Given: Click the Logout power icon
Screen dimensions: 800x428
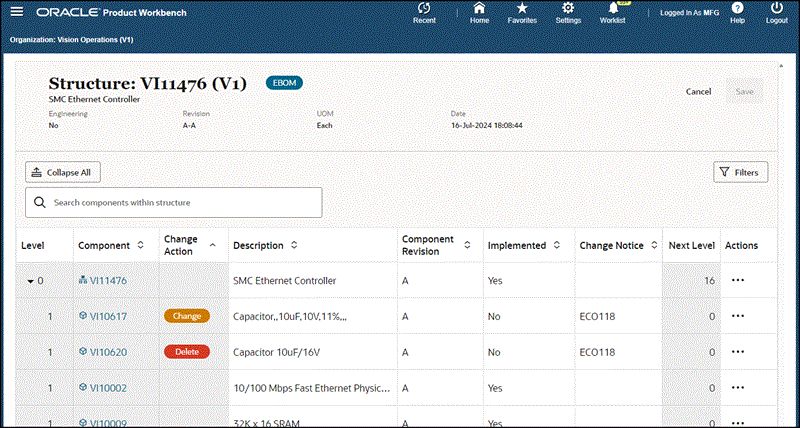Looking at the screenshot, I should [x=777, y=8].
